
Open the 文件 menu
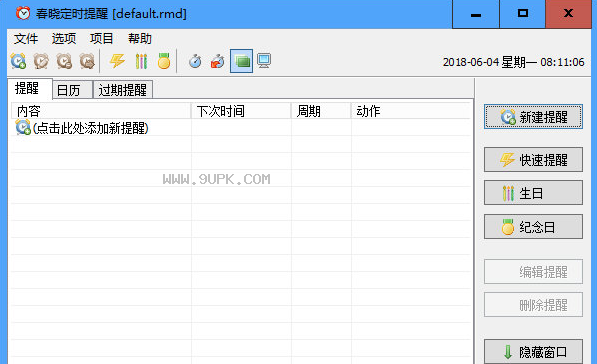26,38
